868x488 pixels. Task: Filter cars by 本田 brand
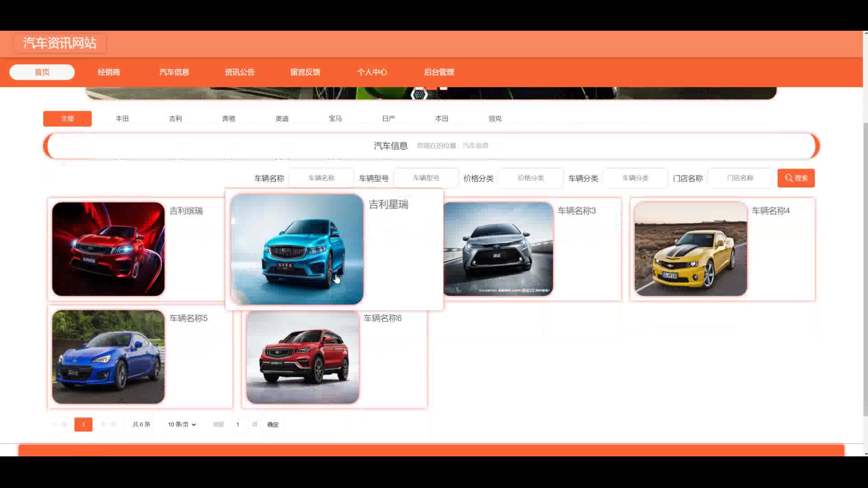[x=442, y=118]
